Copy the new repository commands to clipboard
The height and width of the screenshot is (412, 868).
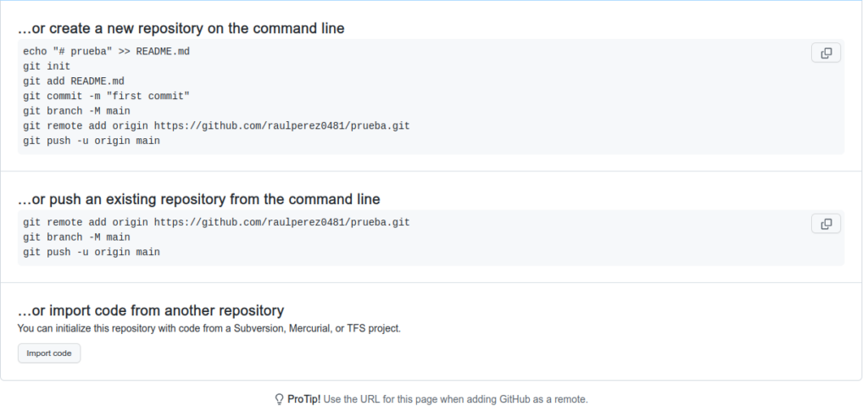point(826,53)
